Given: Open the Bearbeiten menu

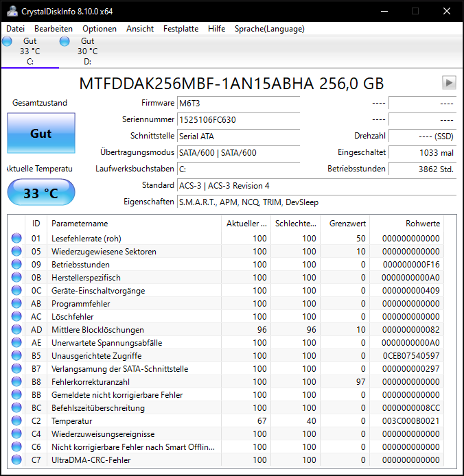Looking at the screenshot, I should coord(54,29).
